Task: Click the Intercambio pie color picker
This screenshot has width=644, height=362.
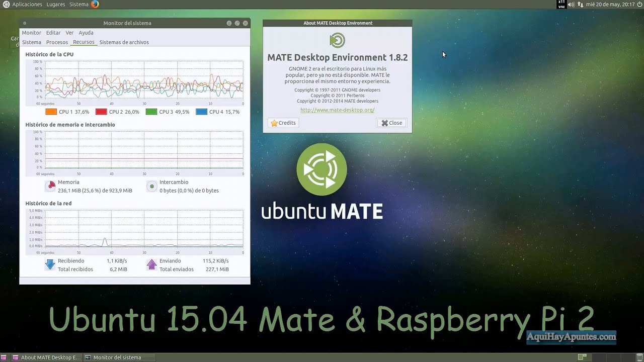Action: pyautogui.click(x=152, y=186)
